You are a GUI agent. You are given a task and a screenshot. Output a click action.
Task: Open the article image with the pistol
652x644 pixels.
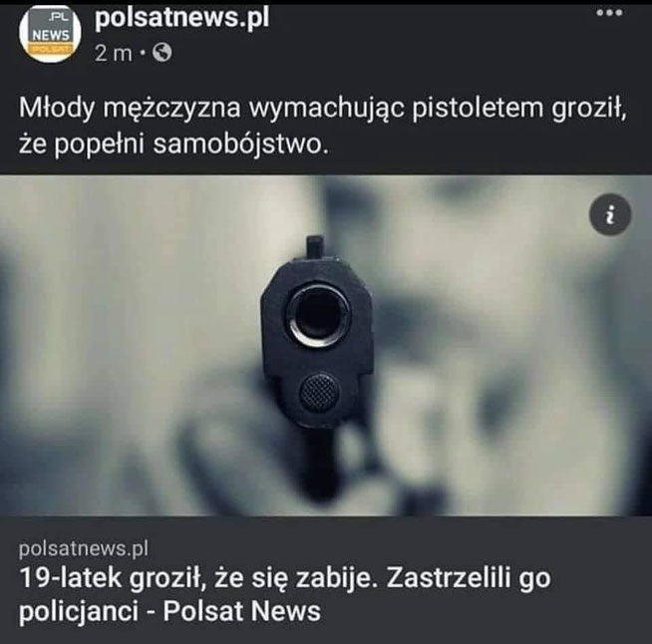point(326,346)
